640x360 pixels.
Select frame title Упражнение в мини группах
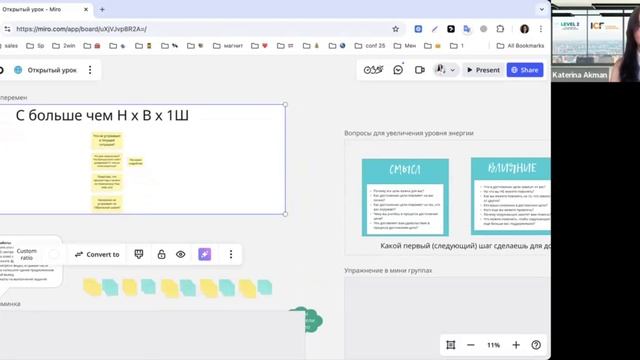click(x=388, y=270)
